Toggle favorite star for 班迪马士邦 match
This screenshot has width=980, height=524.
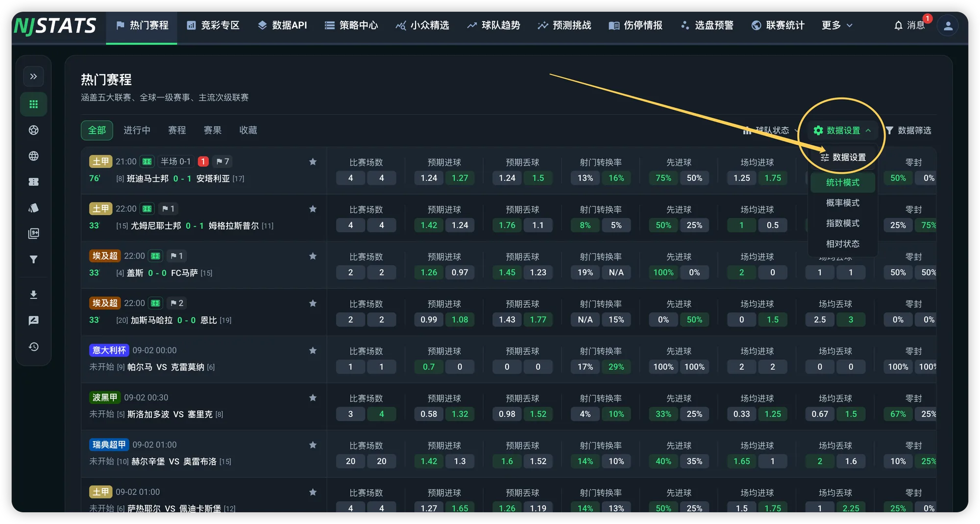[313, 162]
